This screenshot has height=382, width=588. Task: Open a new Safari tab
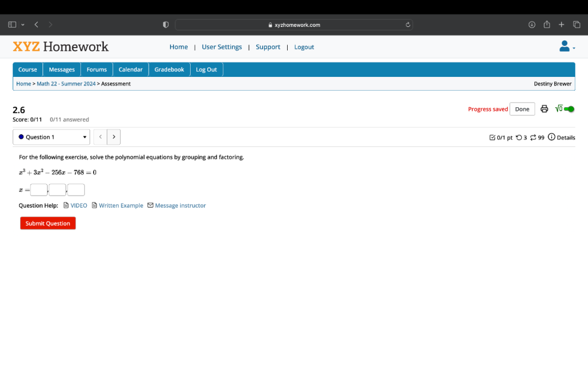tap(562, 25)
